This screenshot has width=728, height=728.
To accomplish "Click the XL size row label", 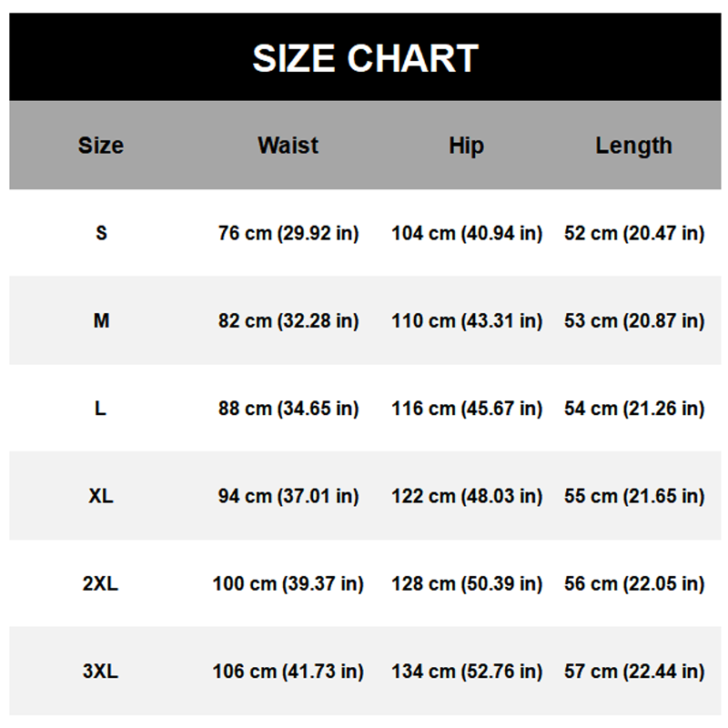I will point(101,496).
